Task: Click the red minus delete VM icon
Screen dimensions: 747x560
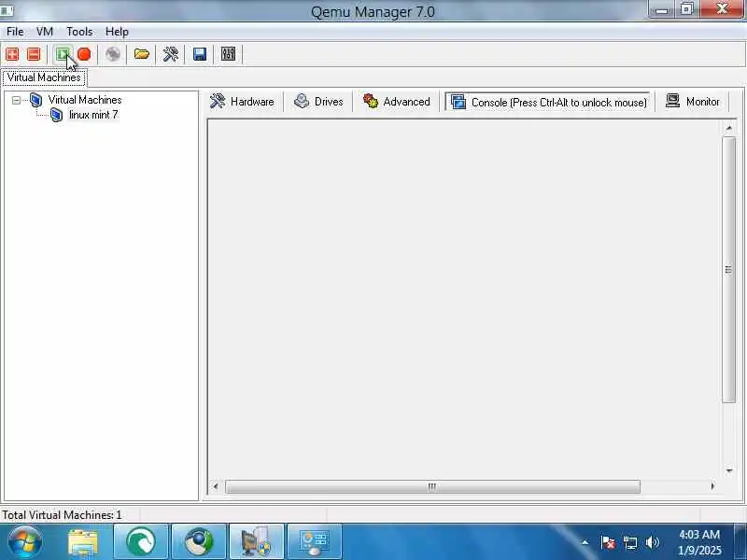Action: coord(34,54)
